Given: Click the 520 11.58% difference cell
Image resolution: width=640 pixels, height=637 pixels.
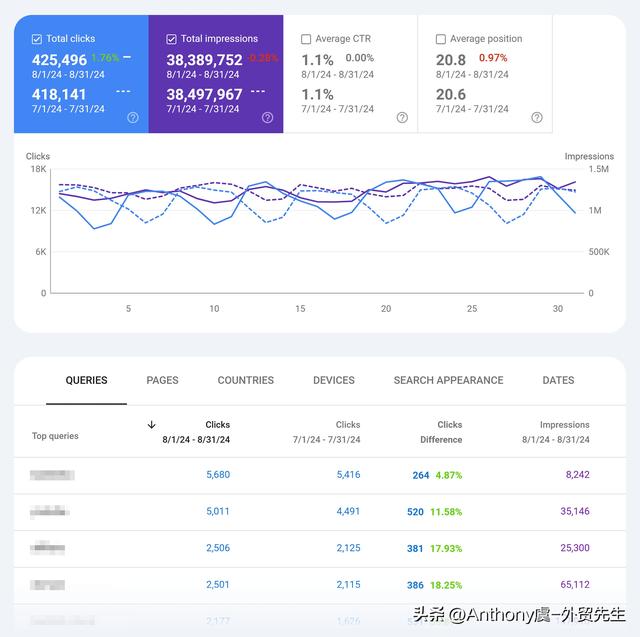Looking at the screenshot, I should (x=435, y=512).
